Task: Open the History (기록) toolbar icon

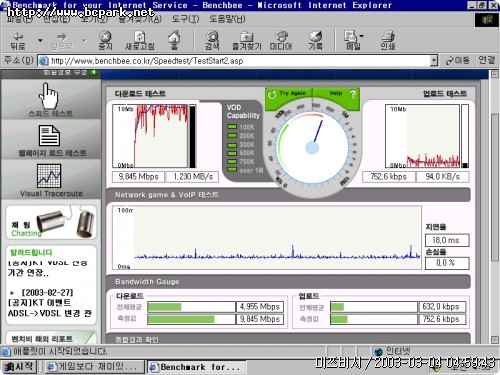Action: [x=315, y=40]
